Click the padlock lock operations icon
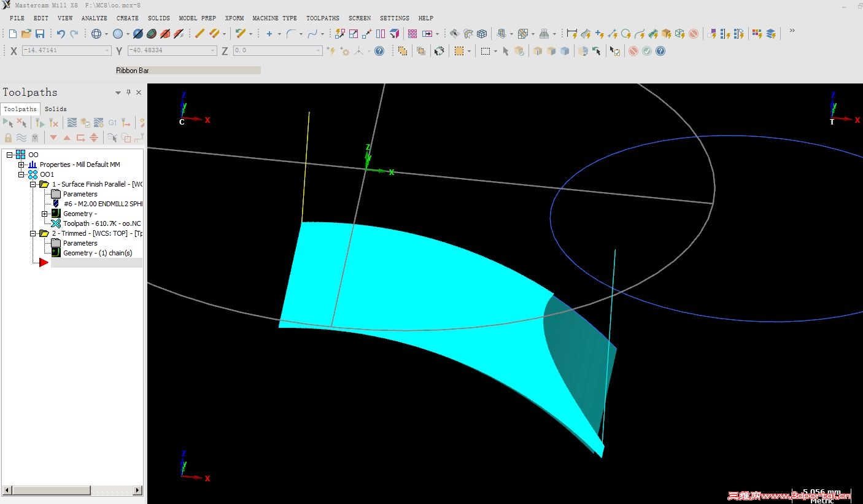The width and height of the screenshot is (863, 504). tap(8, 138)
